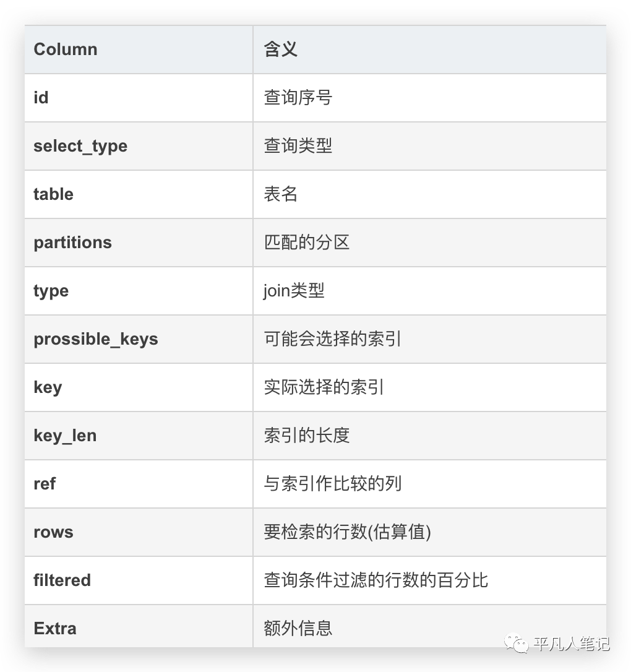The width and height of the screenshot is (631, 672).
Task: Select the type row label
Action: tap(51, 291)
